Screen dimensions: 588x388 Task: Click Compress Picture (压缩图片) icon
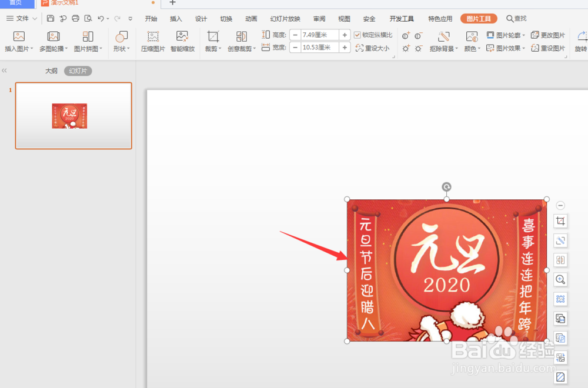tap(153, 36)
